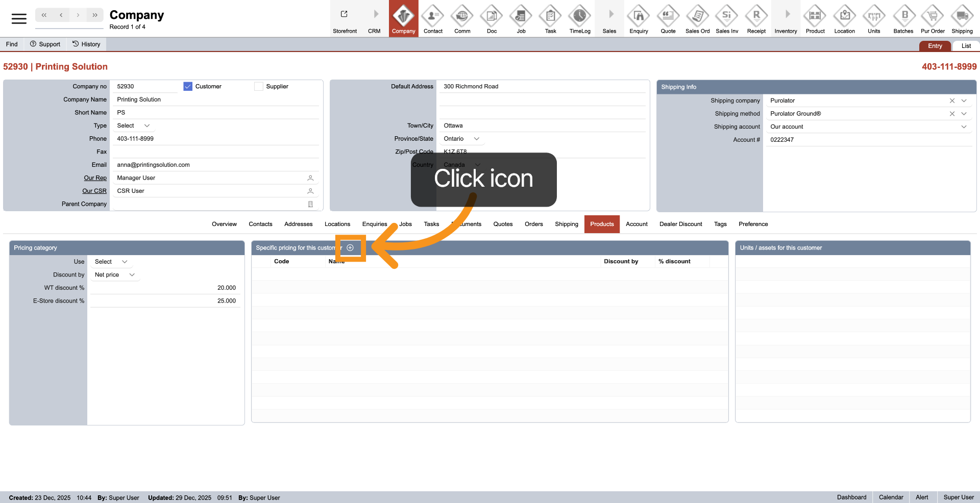The width and height of the screenshot is (980, 503).
Task: Switch to the List view toggle
Action: click(966, 46)
